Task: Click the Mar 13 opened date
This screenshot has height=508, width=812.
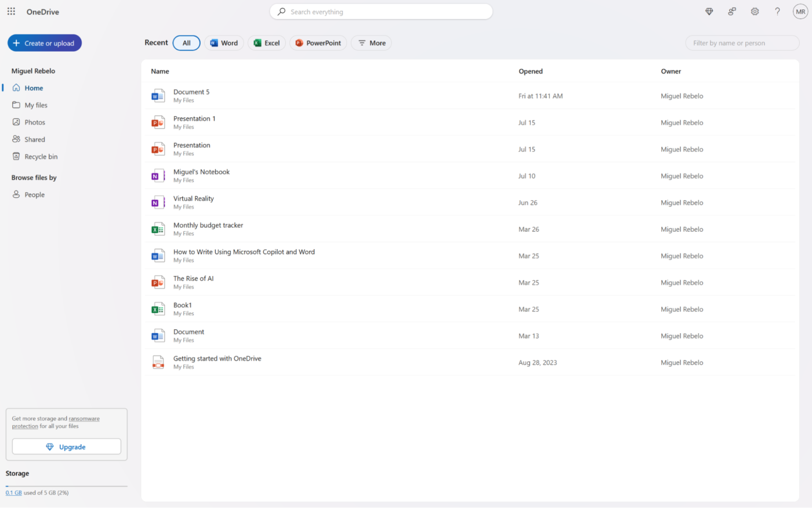Action: [529, 336]
